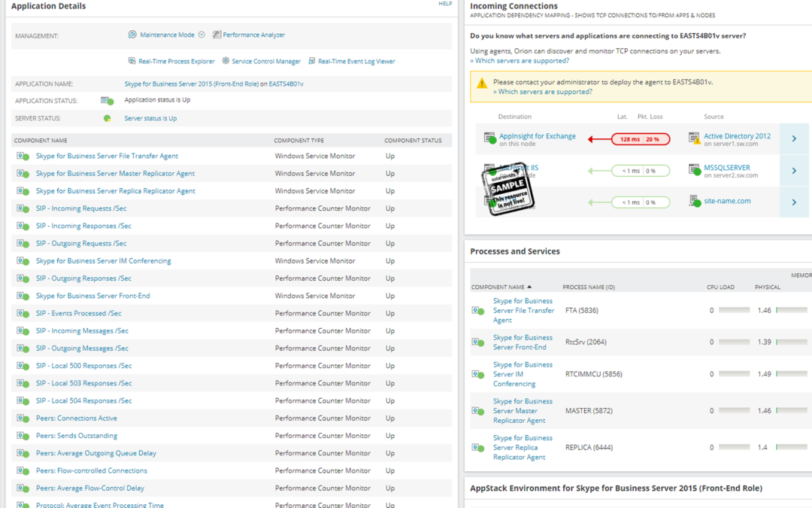The width and height of the screenshot is (812, 508).
Task: Click the File Transfer Agent component icon
Action: tap(23, 156)
